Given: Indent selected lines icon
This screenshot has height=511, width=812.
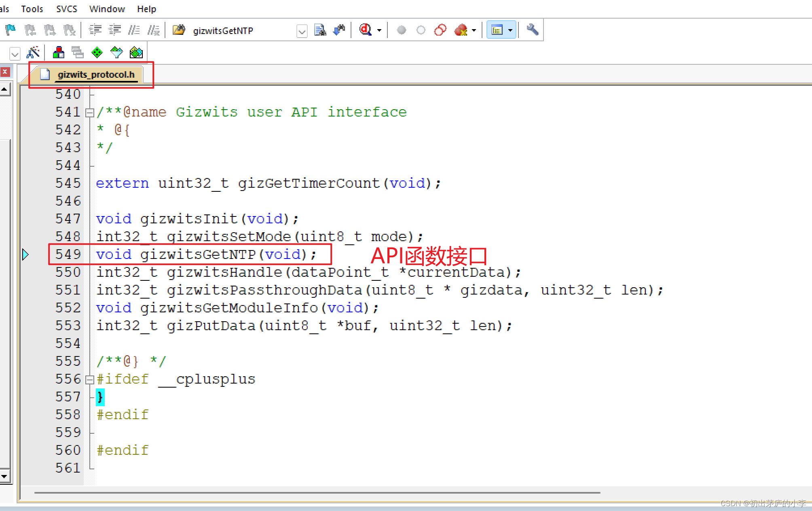Looking at the screenshot, I should coord(95,30).
